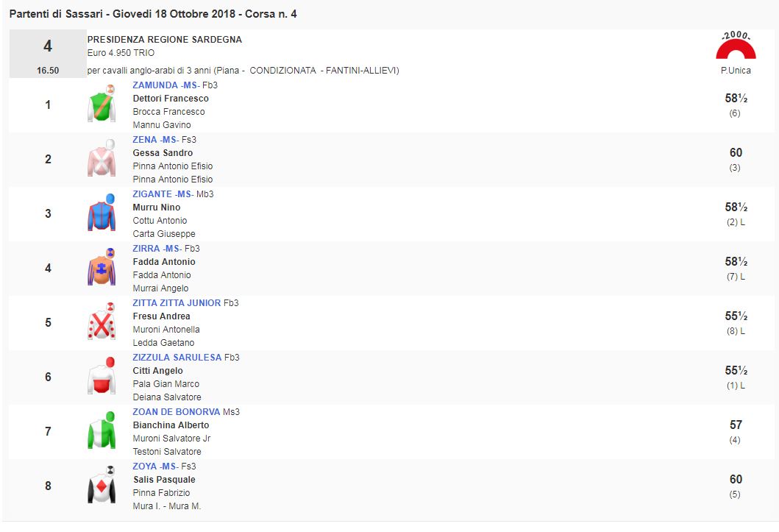Click Zoan De Bonorva's green white silk
This screenshot has height=532, width=779.
(x=101, y=431)
